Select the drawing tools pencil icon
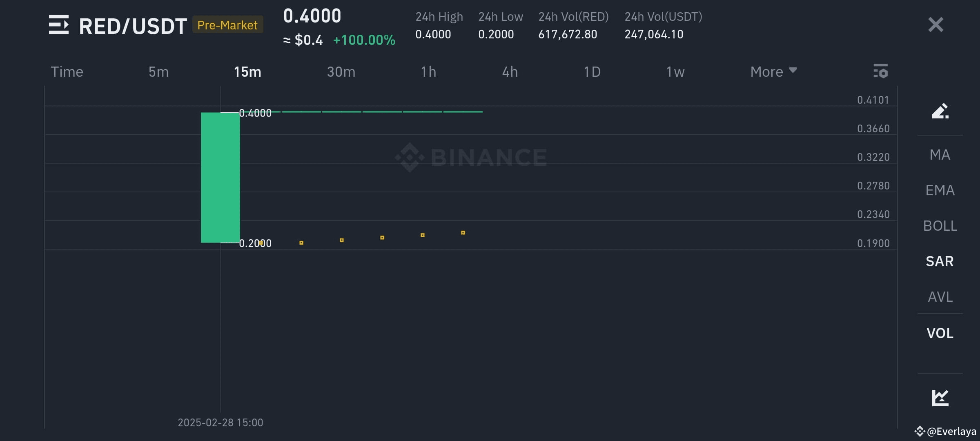980x441 pixels. [x=940, y=111]
